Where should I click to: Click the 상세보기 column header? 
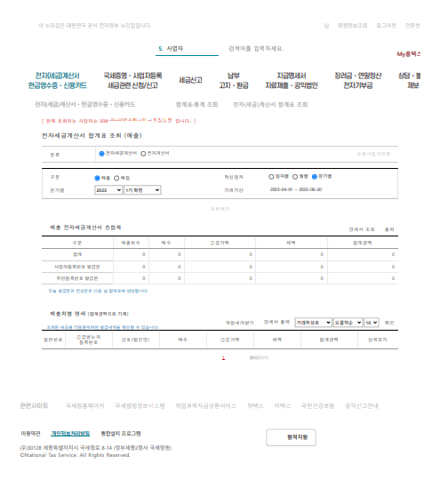[377, 340]
